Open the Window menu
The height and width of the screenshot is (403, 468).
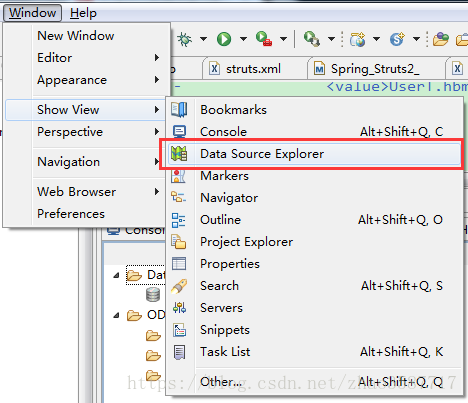tap(32, 13)
